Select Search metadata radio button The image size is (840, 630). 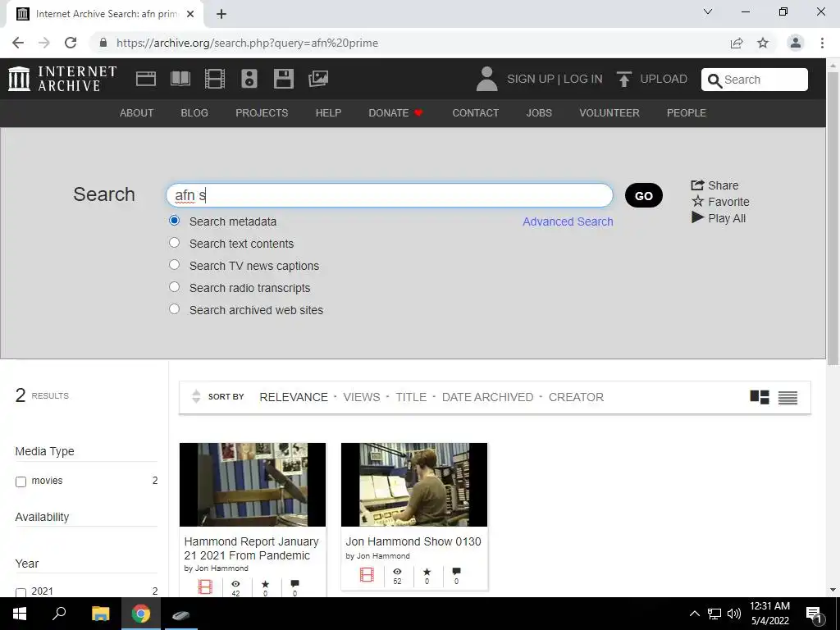click(174, 221)
